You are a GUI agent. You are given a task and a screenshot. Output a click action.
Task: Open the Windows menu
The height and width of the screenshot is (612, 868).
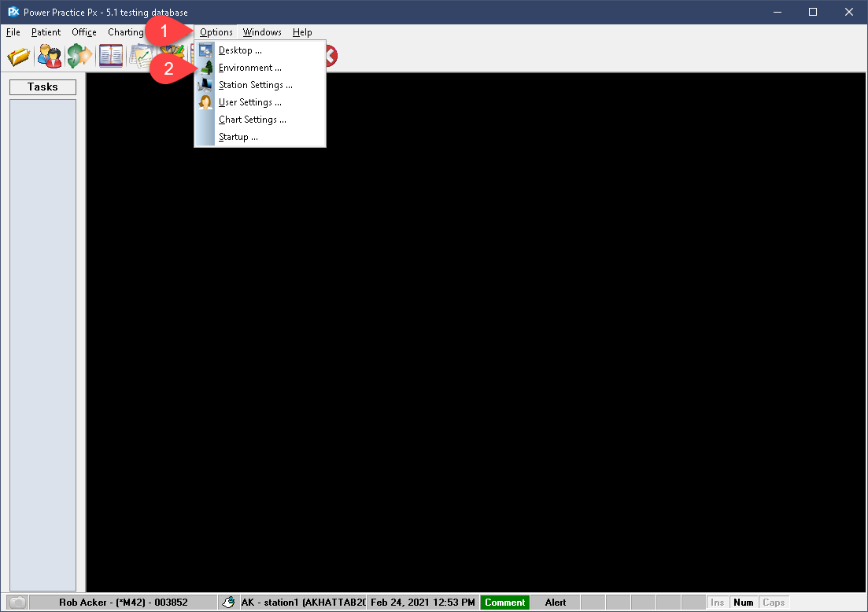click(x=262, y=32)
